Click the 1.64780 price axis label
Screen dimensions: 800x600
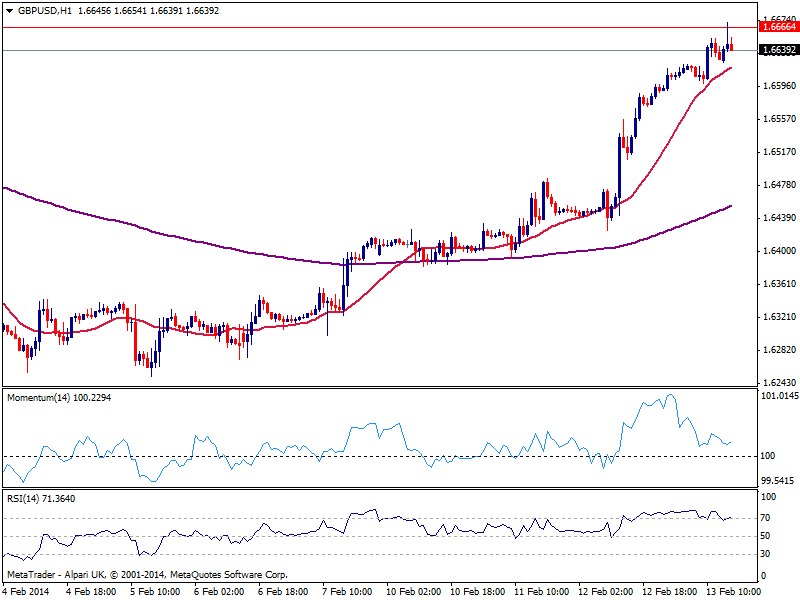(779, 185)
